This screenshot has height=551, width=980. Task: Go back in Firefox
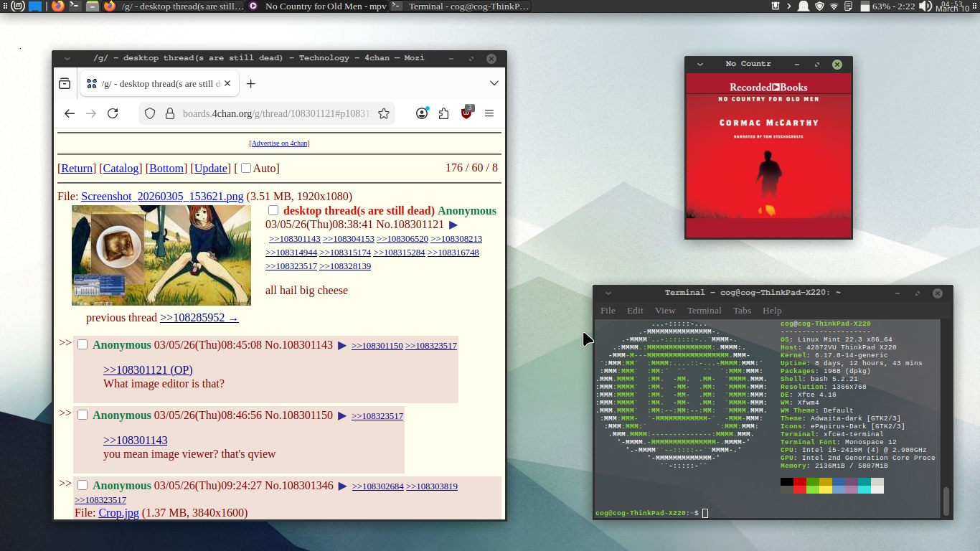[70, 113]
